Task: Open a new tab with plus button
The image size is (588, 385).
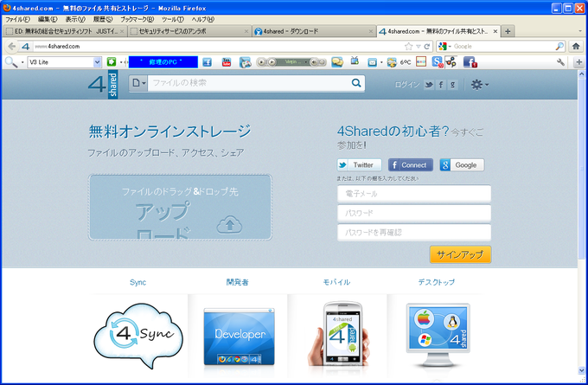Action: pos(508,31)
